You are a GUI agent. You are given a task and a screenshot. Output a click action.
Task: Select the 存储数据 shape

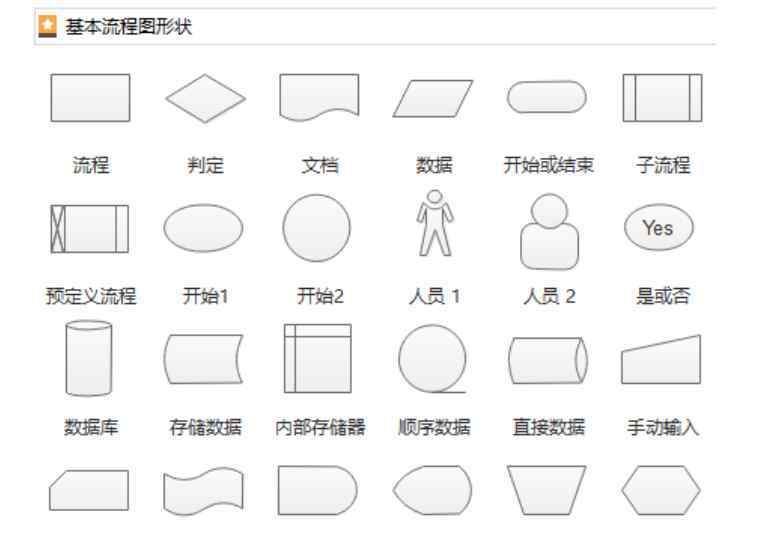point(203,359)
